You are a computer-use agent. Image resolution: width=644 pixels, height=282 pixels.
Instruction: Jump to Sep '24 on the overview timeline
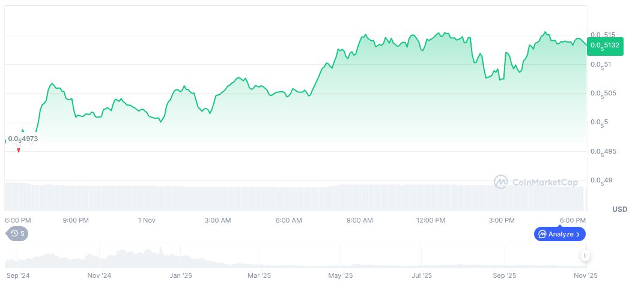click(17, 276)
